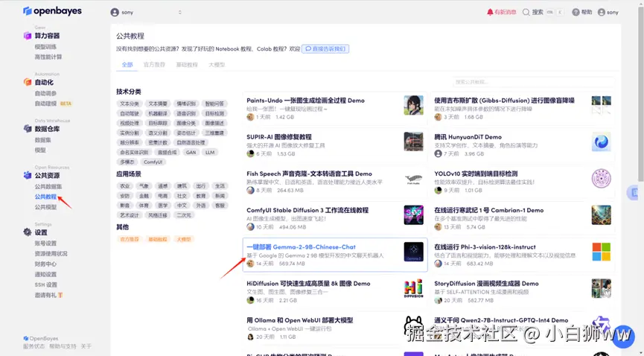This screenshot has height=356, width=644.
Task: Switch to the 基础教程 tab
Action: tap(187, 65)
